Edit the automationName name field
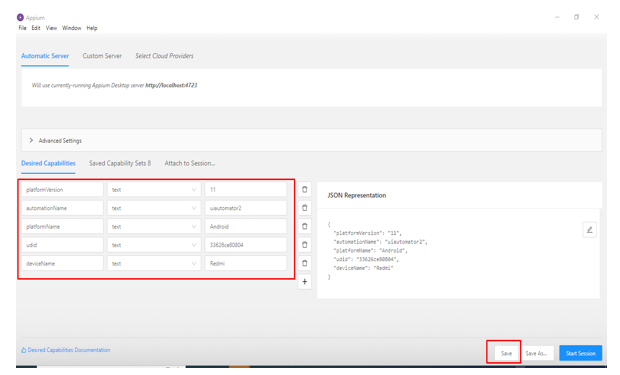 tap(62, 208)
